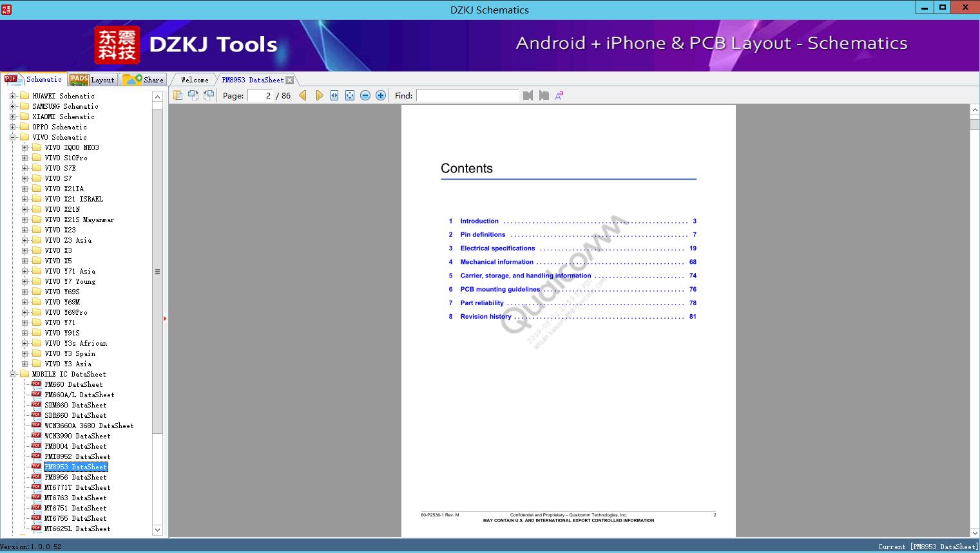Click document scroll down arrow
980x553 pixels.
(975, 532)
